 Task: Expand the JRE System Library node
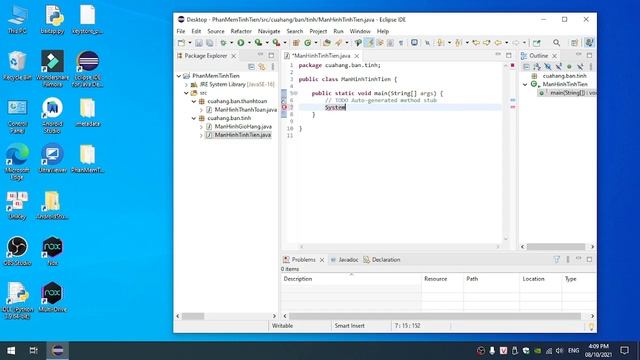coord(187,84)
